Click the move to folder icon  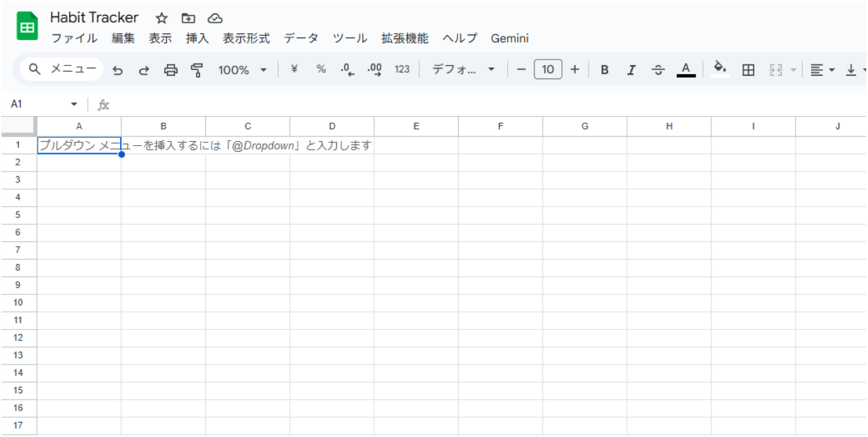click(189, 18)
